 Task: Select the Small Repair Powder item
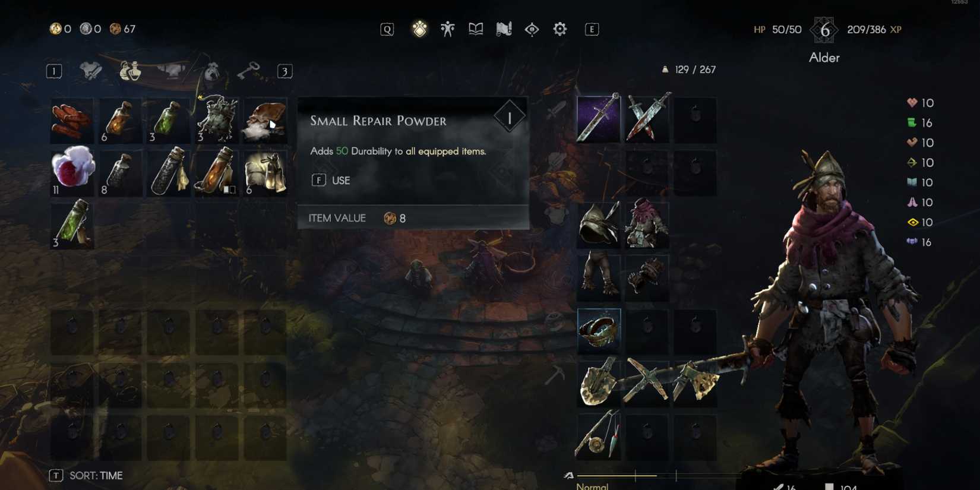265,121
